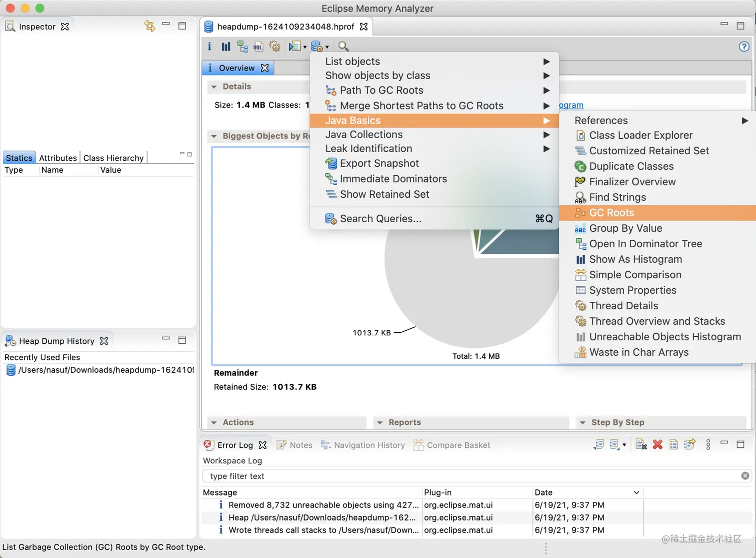Click the red Delete Log icon
The height and width of the screenshot is (558, 756).
pyautogui.click(x=657, y=444)
